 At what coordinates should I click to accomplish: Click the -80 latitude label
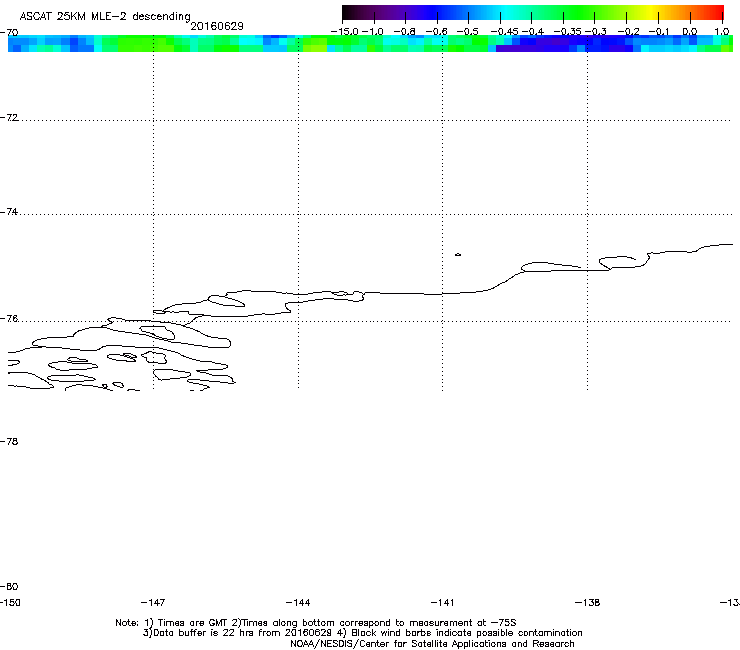[9, 586]
